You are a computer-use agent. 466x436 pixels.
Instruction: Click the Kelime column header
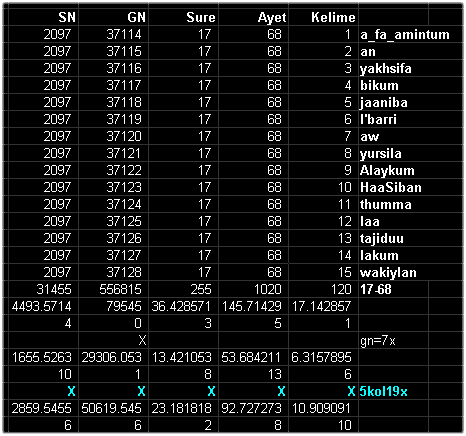tap(323, 17)
